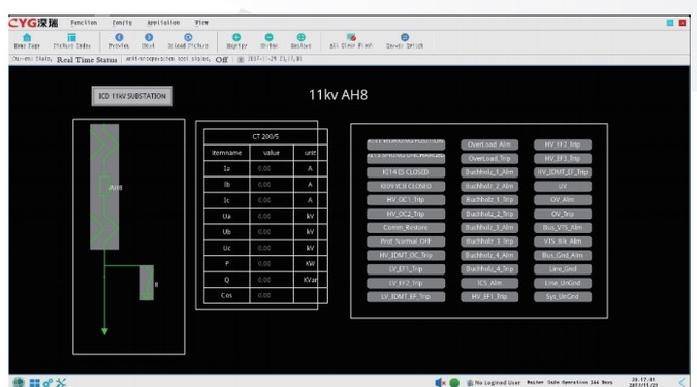Click the Sys_UnGnd indicator
This screenshot has width=697, height=387.
563,297
